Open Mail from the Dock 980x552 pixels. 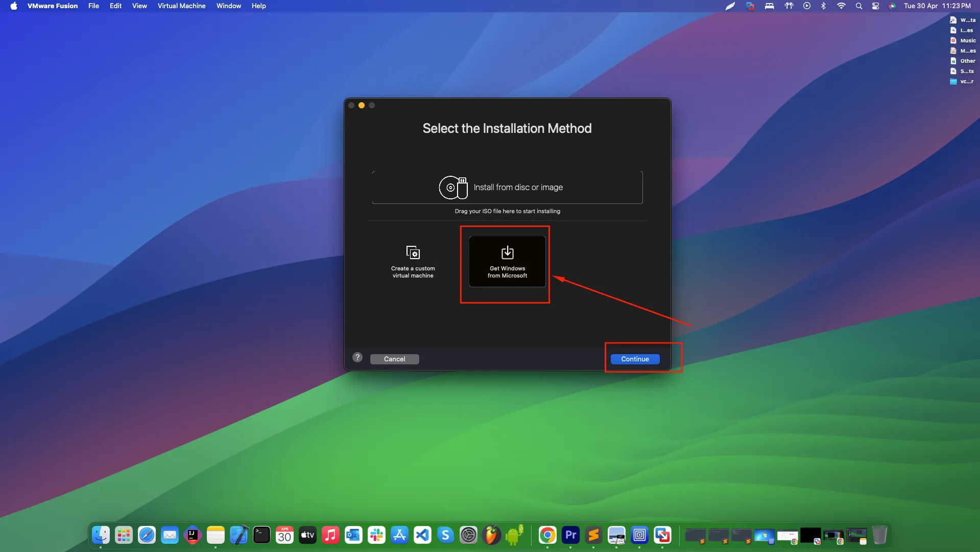(x=170, y=535)
